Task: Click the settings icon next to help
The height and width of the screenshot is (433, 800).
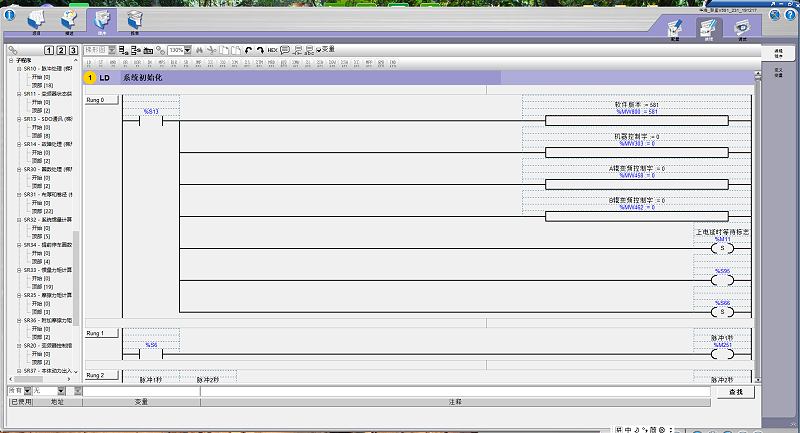Action: pos(774,15)
